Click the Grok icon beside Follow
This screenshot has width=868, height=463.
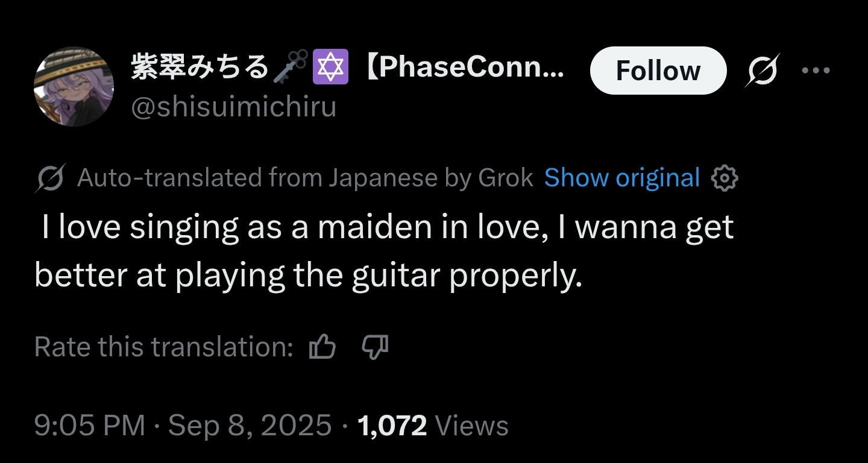point(763,71)
